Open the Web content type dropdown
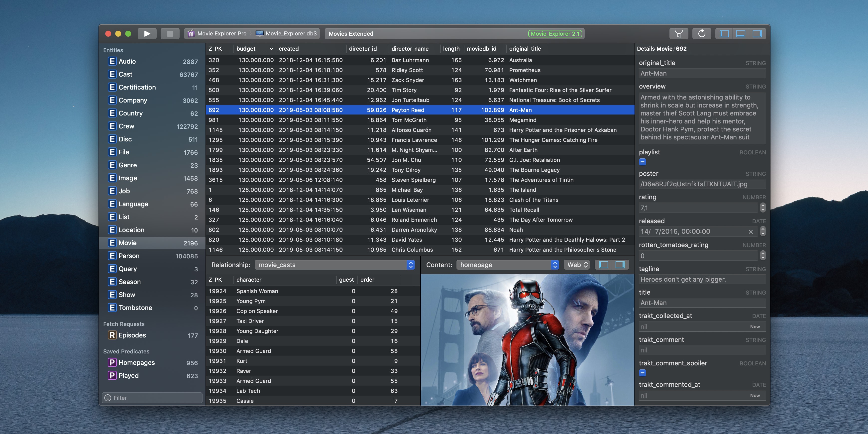 pyautogui.click(x=577, y=265)
